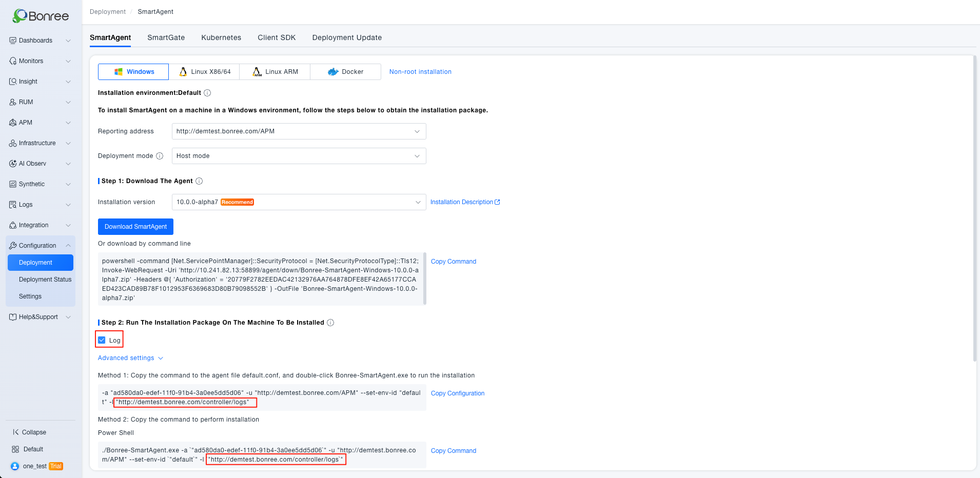
Task: Click the AI Observ sidebar icon
Action: tap(13, 164)
